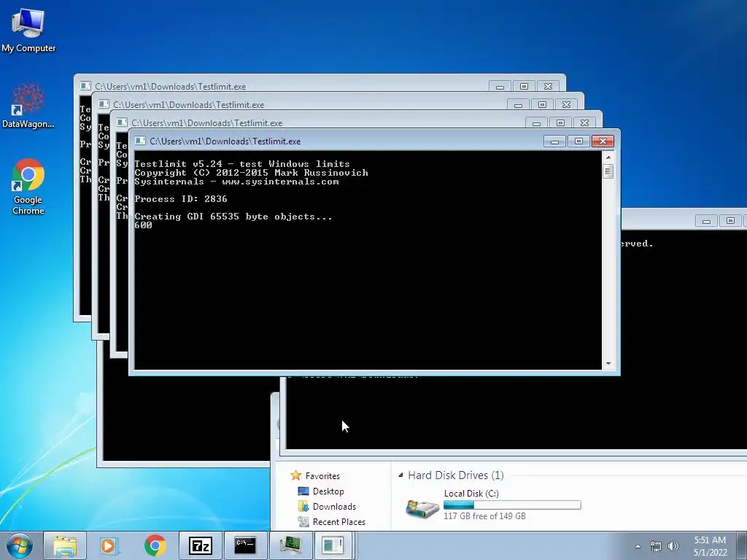Open Chrome from the taskbar
Image resolution: width=747 pixels, height=560 pixels.
pyautogui.click(x=155, y=545)
